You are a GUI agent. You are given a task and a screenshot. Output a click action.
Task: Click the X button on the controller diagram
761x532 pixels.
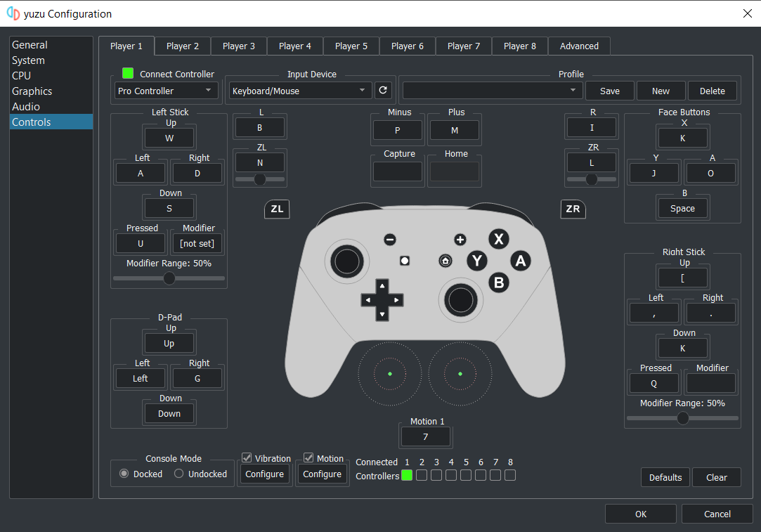[499, 239]
